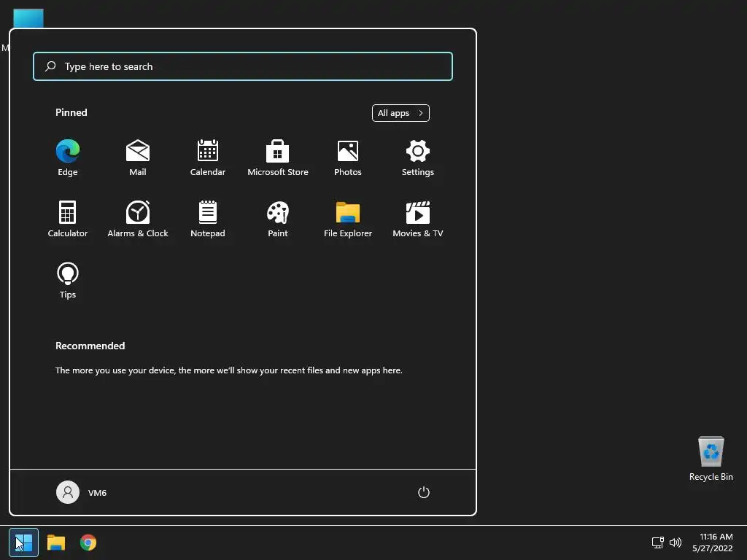Open Alarms & Clock
The height and width of the screenshot is (560, 747).
138,219
